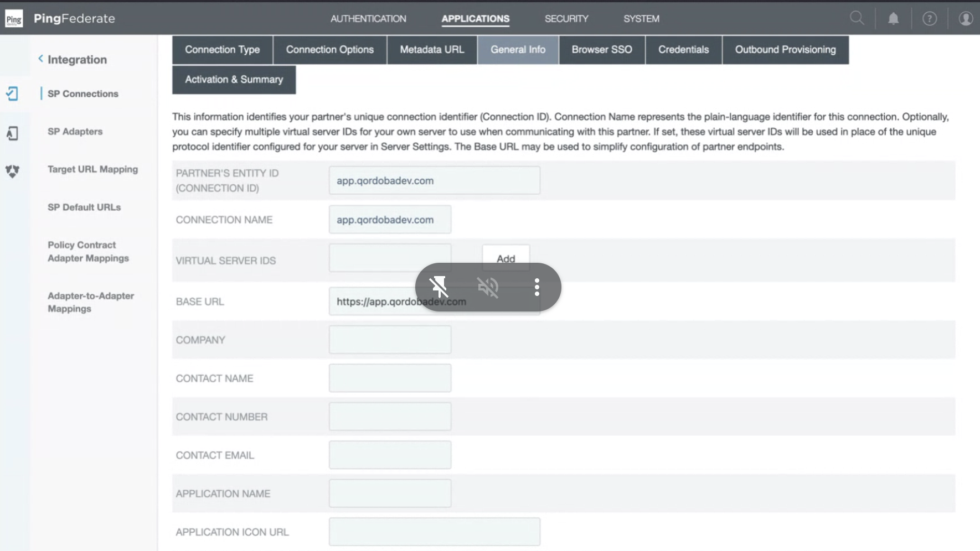980x551 pixels.
Task: Open Target URL Mapping in sidebar
Action: 92,169
